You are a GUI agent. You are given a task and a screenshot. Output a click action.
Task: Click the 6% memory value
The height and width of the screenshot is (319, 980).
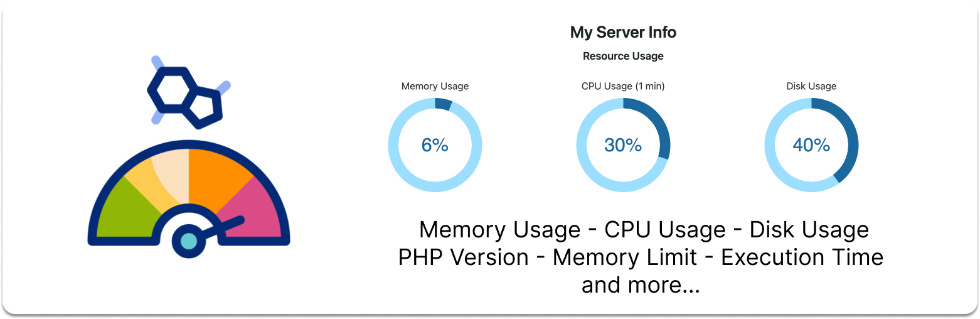[x=435, y=145]
